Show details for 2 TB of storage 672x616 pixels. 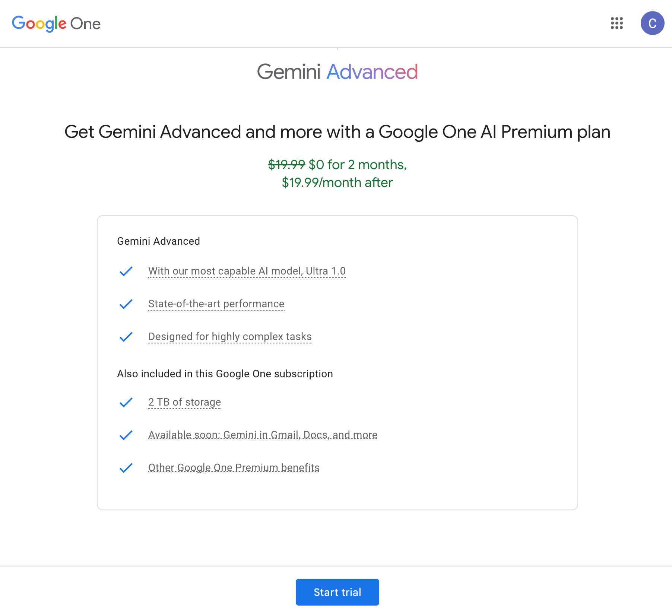pos(184,402)
